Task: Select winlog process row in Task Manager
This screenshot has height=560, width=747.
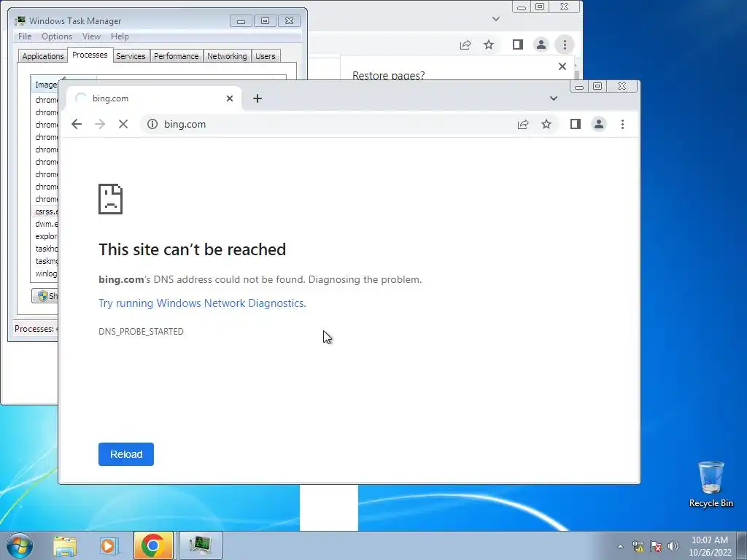Action: (46, 273)
